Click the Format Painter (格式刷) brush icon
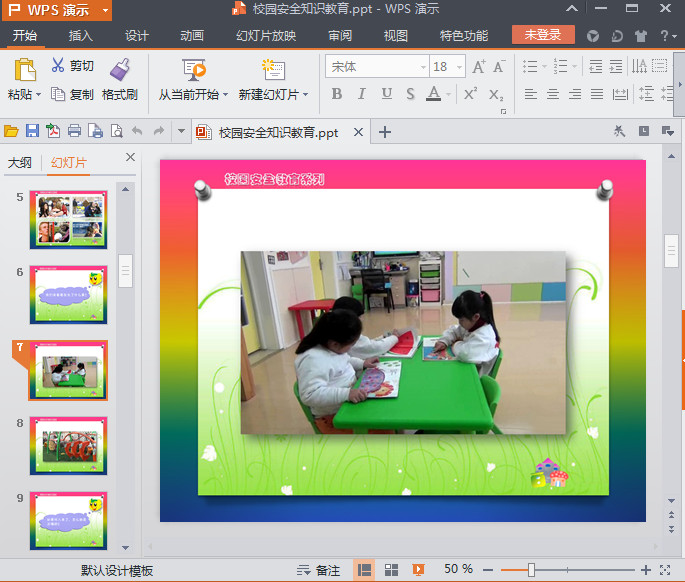Screen dimensions: 685x582 click(x=119, y=69)
